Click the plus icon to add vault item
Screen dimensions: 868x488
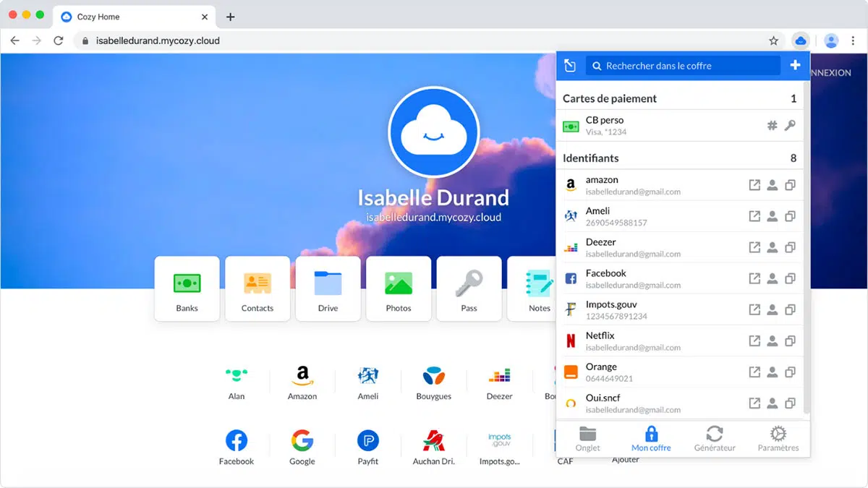click(x=795, y=66)
